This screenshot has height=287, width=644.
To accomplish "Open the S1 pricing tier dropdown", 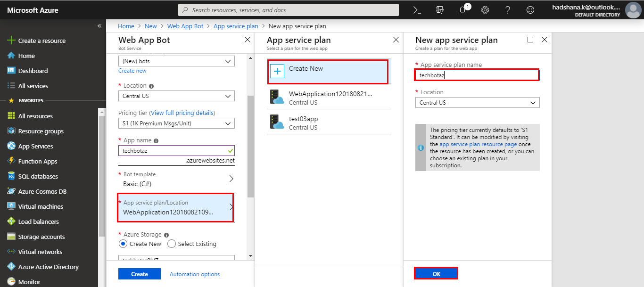I will pos(176,123).
